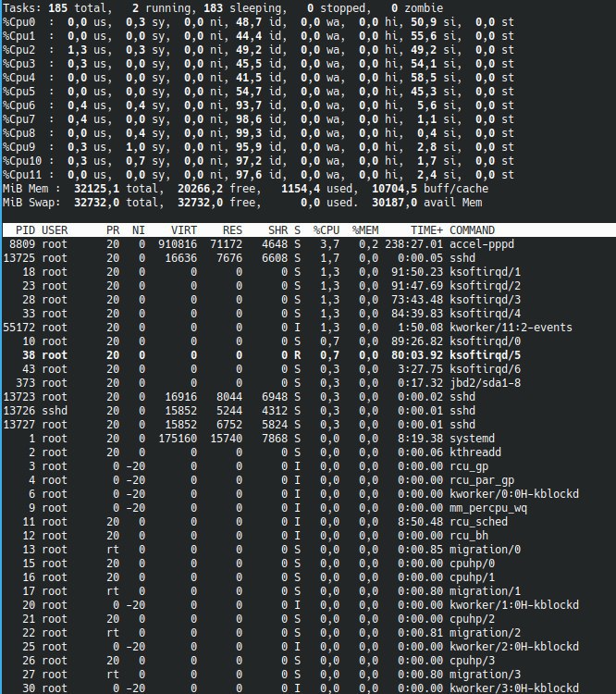Select the rcu_par_gp command
Image resolution: width=616 pixels, height=694 pixels.
click(482, 479)
